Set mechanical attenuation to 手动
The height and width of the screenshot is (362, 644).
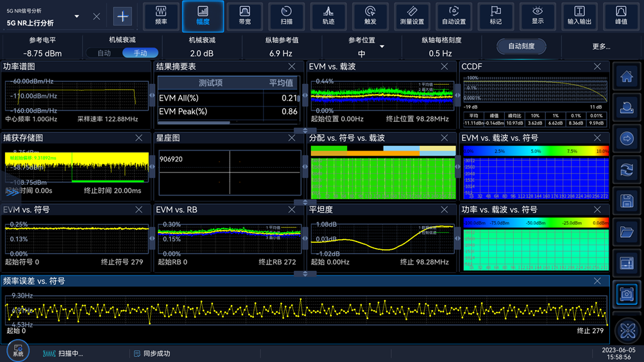[140, 53]
